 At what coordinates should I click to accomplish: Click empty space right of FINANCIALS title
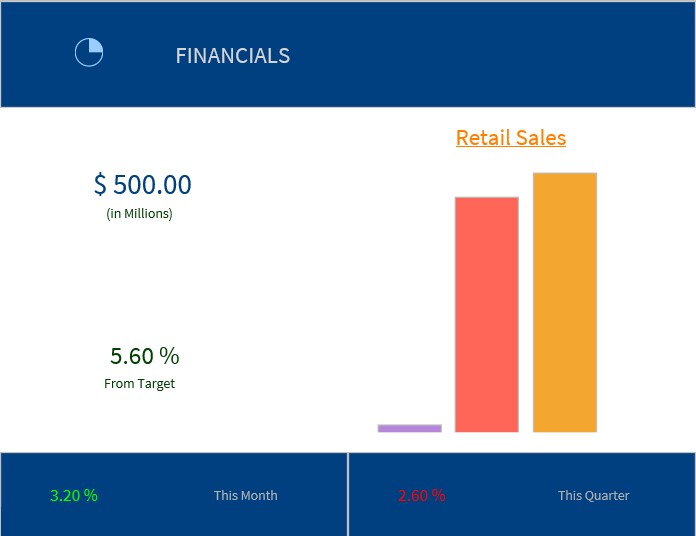tap(480, 56)
